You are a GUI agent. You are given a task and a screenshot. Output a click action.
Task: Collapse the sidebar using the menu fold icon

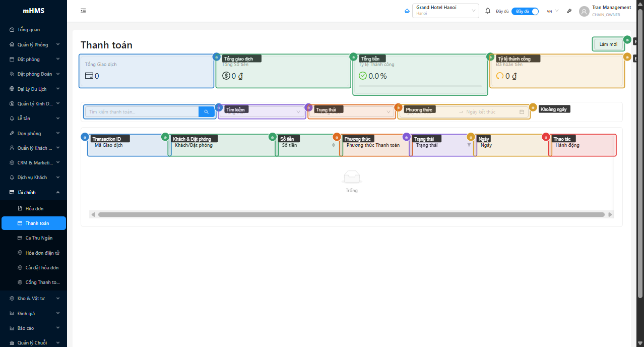(83, 11)
